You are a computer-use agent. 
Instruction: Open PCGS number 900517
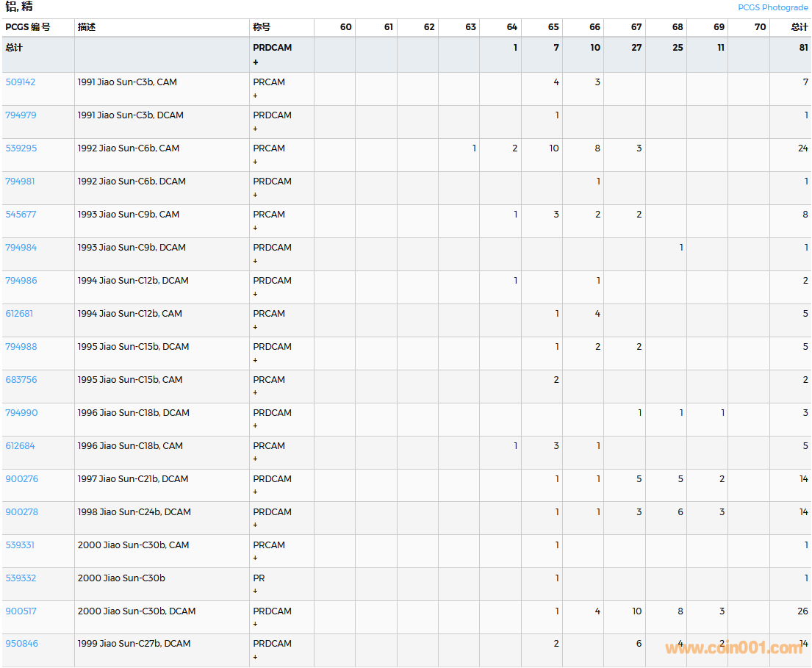pos(21,611)
